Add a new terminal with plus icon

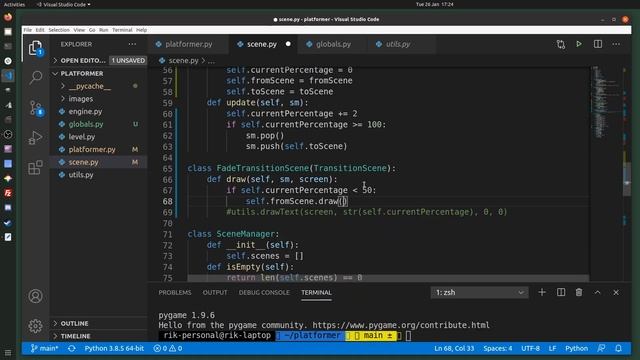click(542, 292)
